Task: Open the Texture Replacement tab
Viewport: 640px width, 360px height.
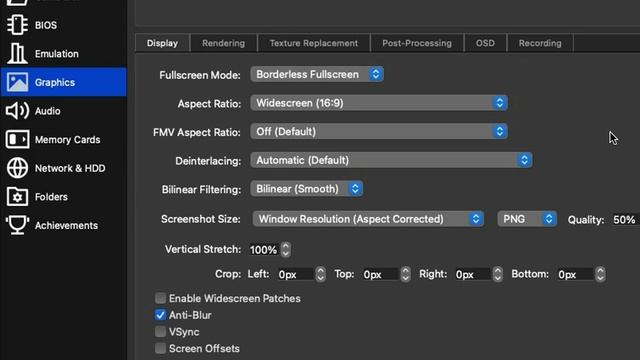Action: tap(313, 43)
